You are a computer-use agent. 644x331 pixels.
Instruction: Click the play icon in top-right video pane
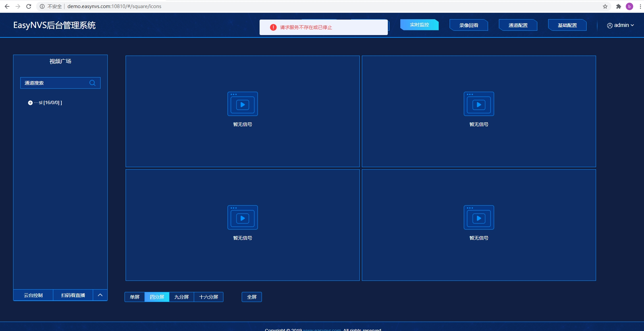(479, 104)
